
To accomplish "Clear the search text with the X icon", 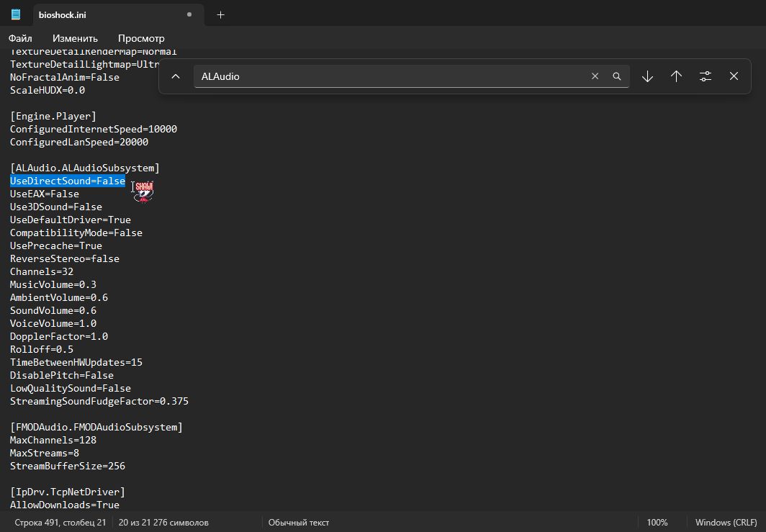I will (x=595, y=76).
